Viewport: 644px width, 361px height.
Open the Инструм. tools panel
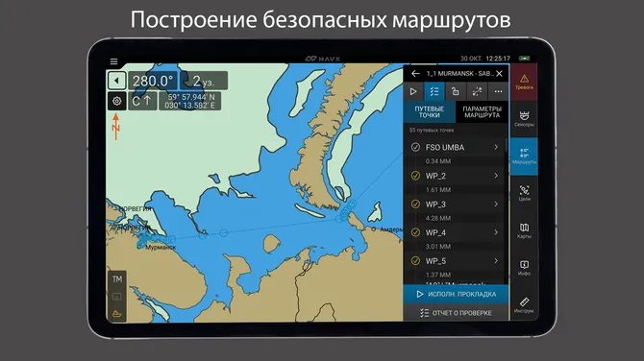524,305
